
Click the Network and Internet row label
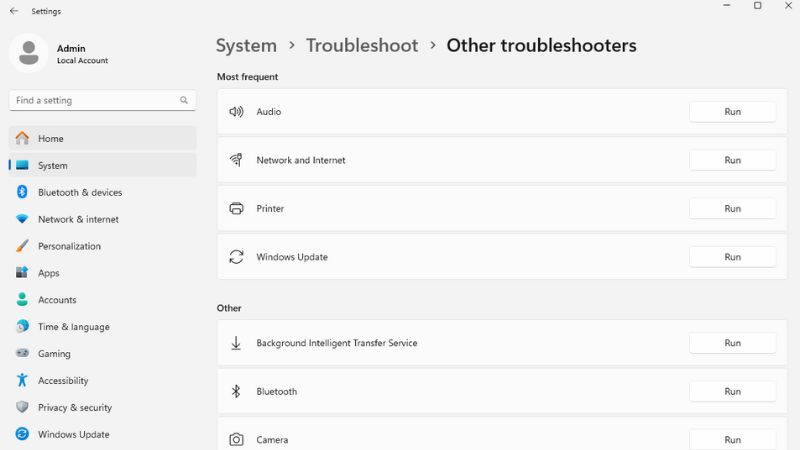click(x=301, y=160)
